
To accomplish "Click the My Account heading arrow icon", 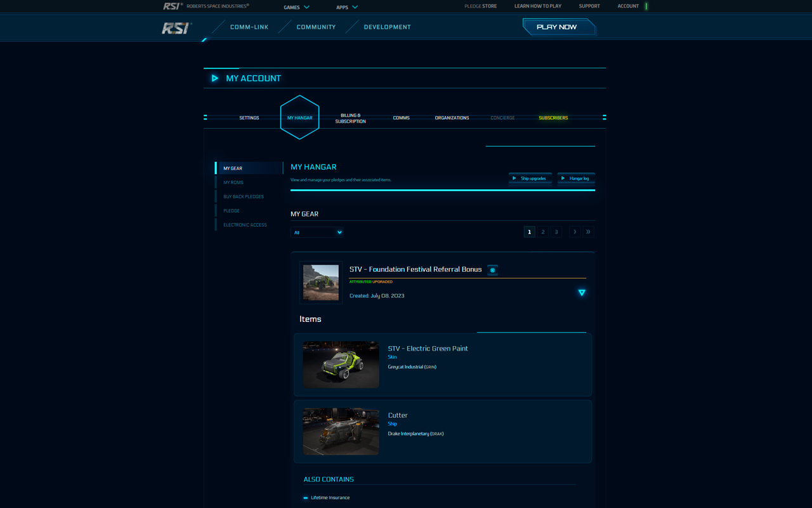I will pyautogui.click(x=215, y=78).
